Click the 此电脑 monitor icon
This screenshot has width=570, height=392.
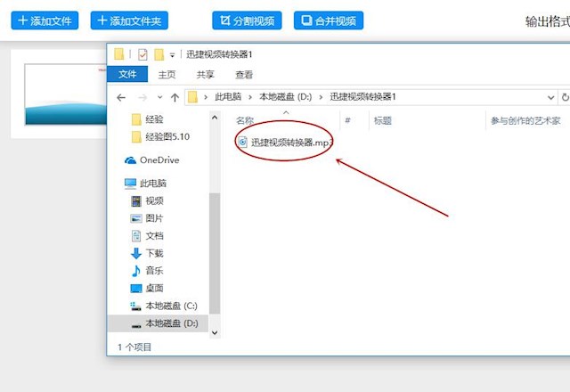(131, 184)
